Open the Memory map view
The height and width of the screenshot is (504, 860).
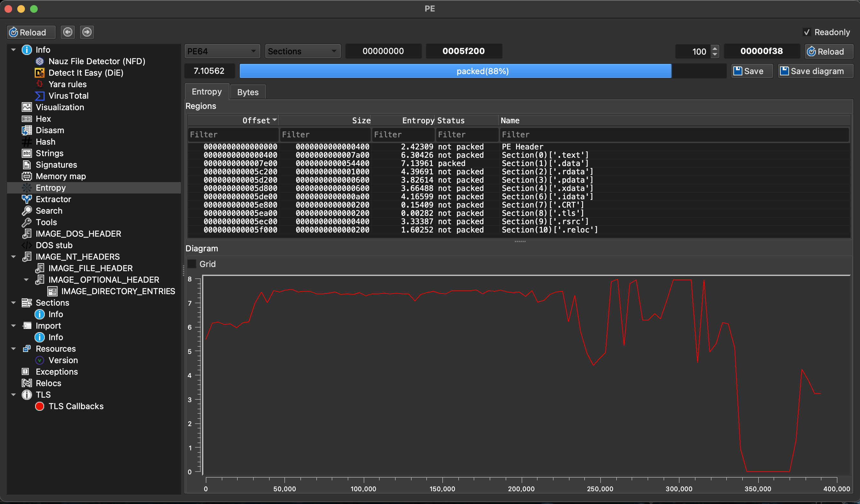(x=61, y=176)
